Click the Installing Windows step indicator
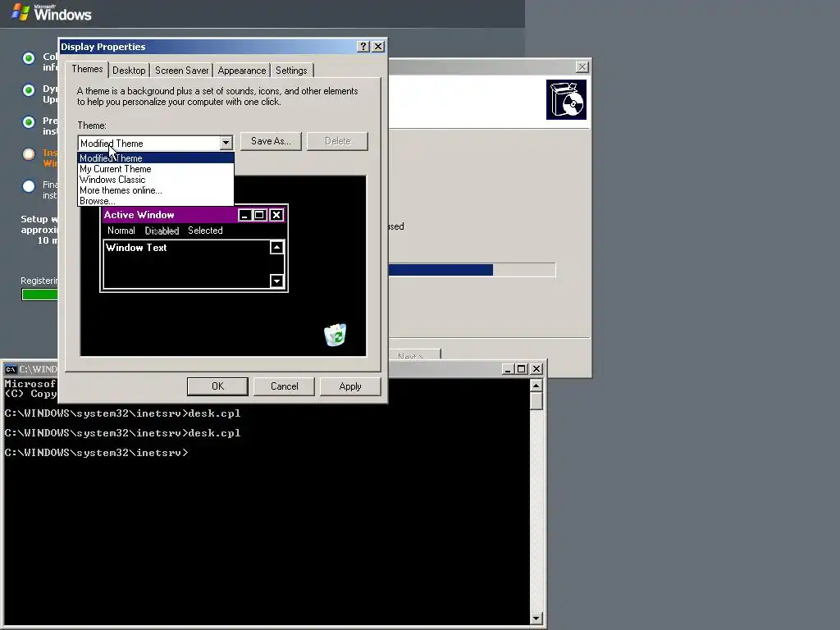840x630 pixels. [x=29, y=154]
